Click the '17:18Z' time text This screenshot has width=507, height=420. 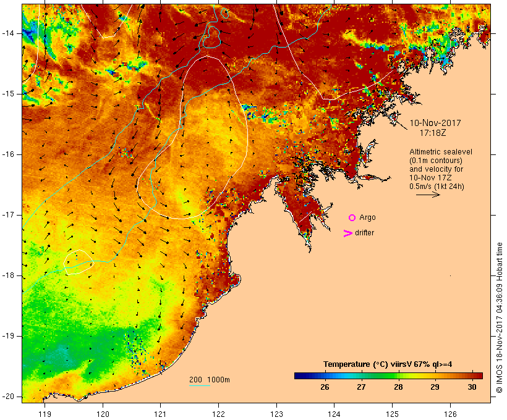pos(433,133)
